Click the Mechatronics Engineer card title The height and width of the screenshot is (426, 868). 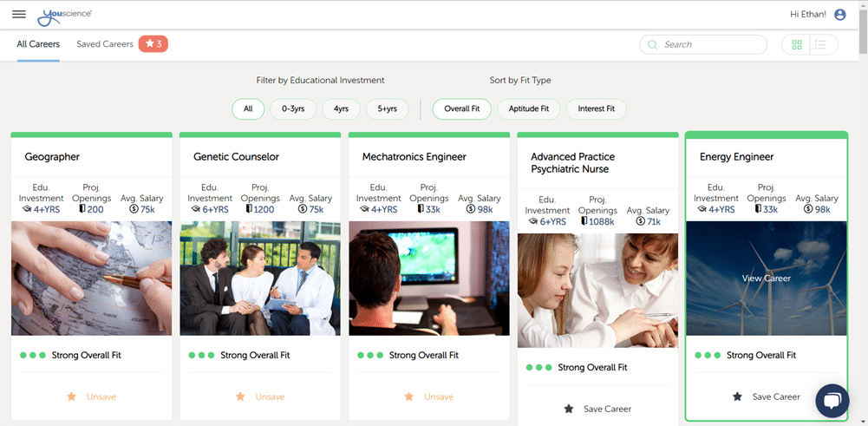[x=414, y=157]
